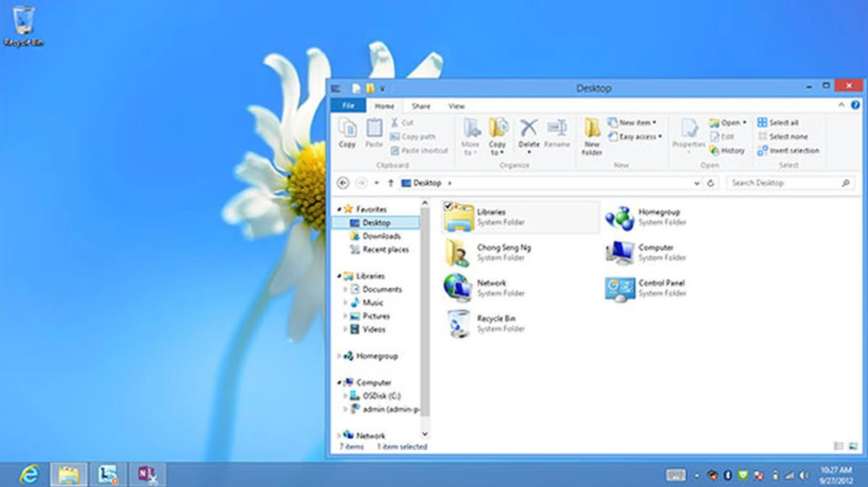
Task: Collapse the Favorites tree section
Action: pos(339,209)
